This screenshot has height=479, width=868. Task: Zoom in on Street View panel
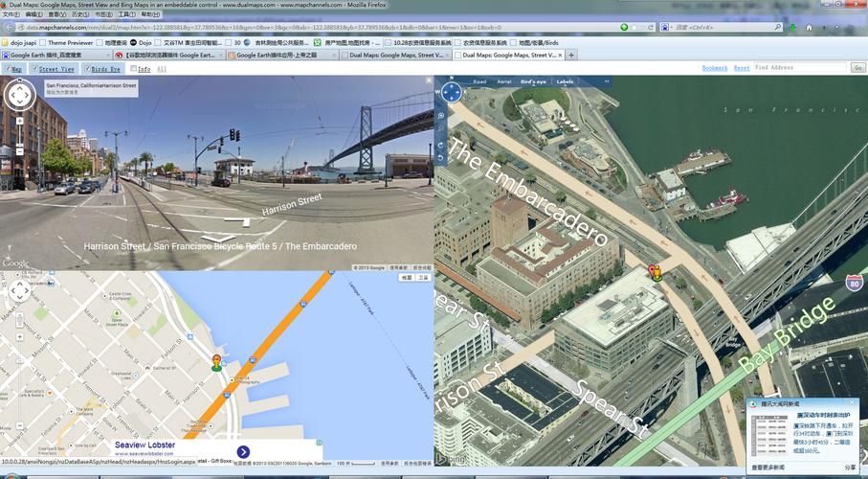[20, 121]
